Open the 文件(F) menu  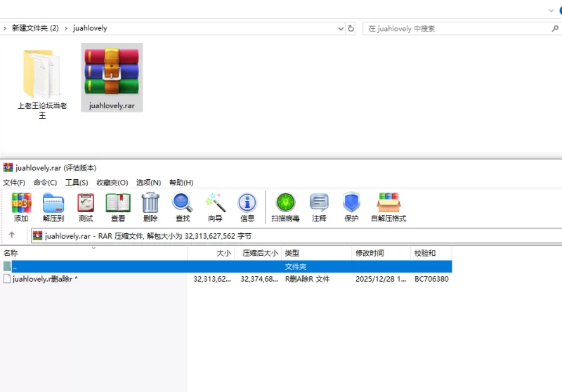[x=14, y=183]
